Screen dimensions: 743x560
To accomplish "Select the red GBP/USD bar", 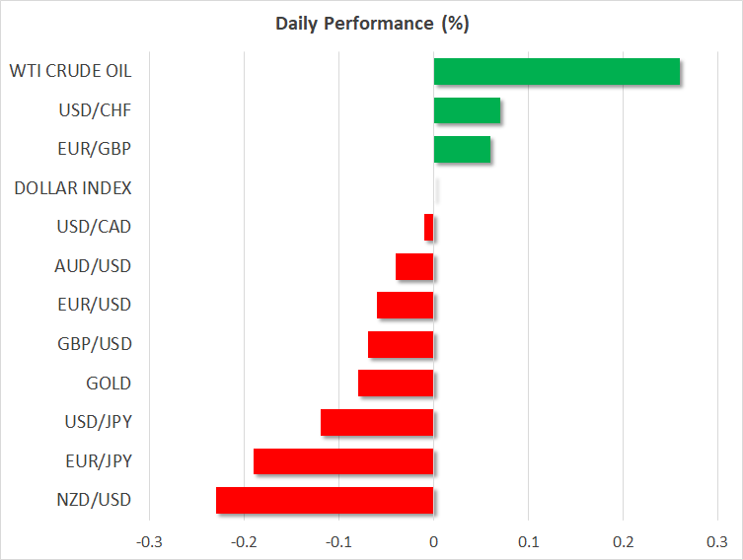I will 401,344.
